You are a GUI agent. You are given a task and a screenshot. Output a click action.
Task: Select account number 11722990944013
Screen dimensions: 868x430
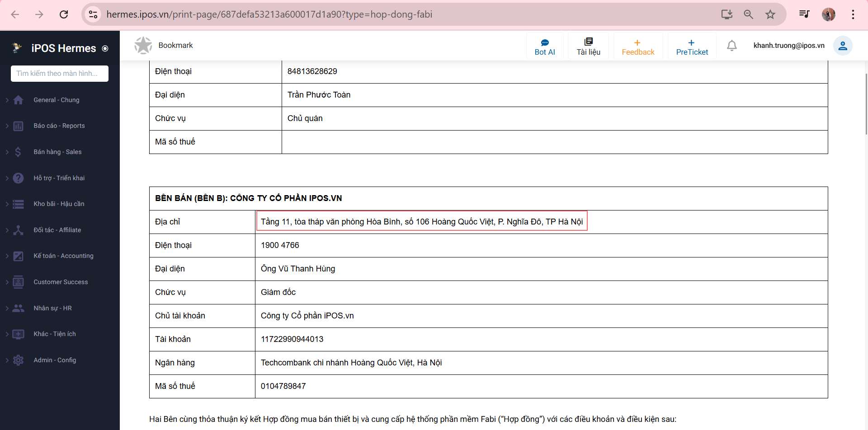(292, 339)
